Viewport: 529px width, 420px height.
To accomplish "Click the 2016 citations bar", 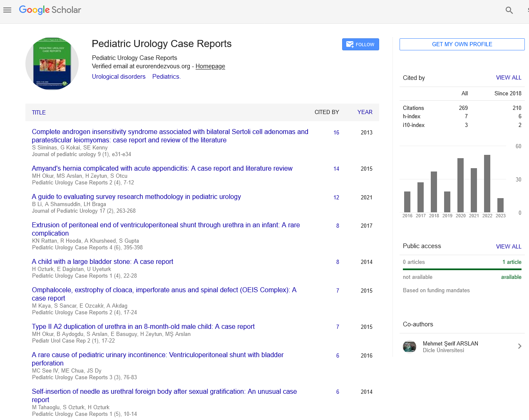I will coord(407,202).
